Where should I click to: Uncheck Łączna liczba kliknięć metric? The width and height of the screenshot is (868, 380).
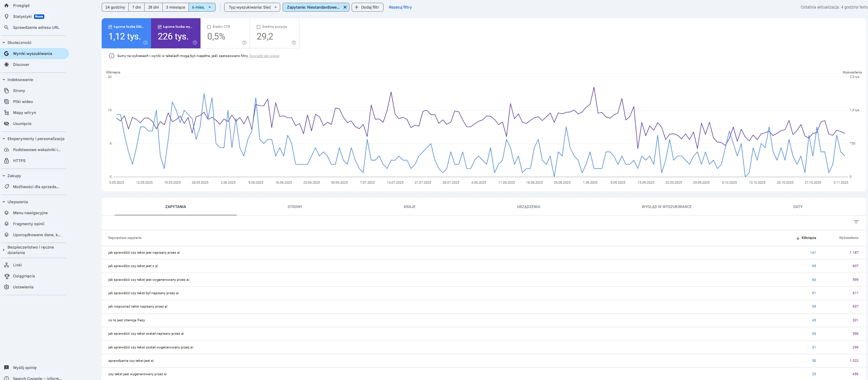110,27
